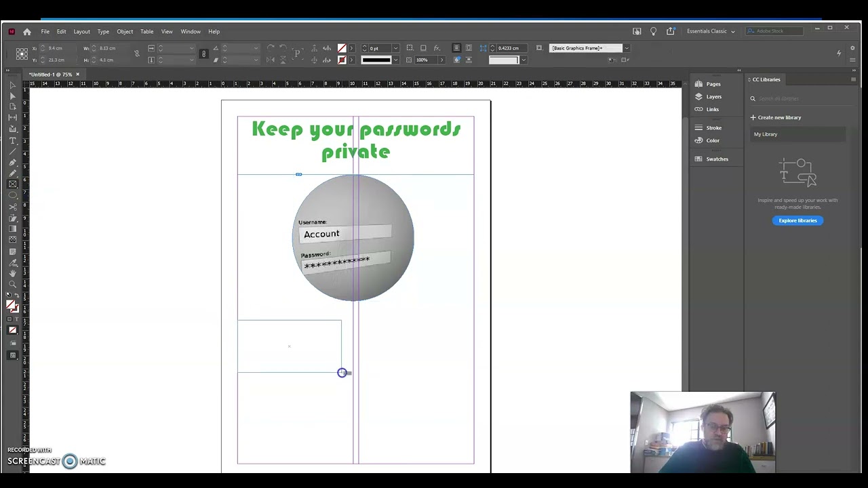The image size is (868, 488).
Task: Toggle formatting affects text button
Action: (x=18, y=319)
